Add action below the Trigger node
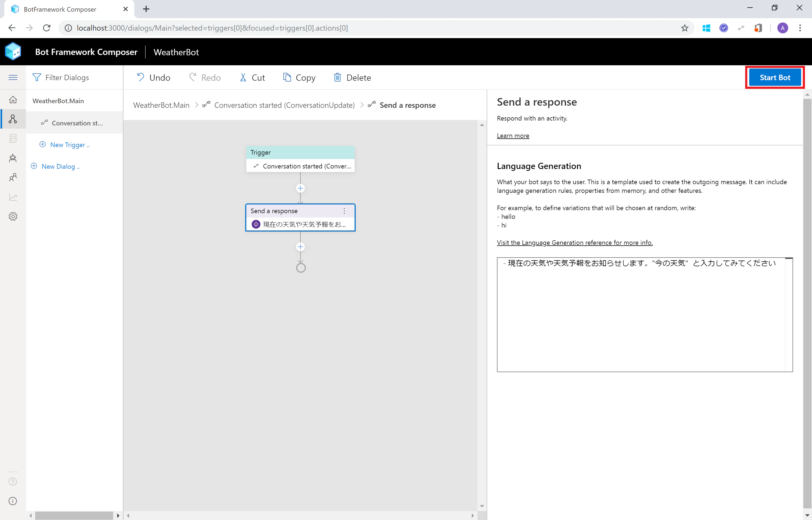Image resolution: width=812 pixels, height=520 pixels. [300, 188]
